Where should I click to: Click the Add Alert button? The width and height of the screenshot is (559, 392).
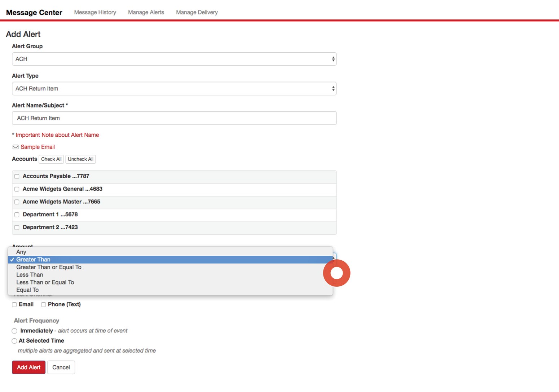tap(28, 367)
